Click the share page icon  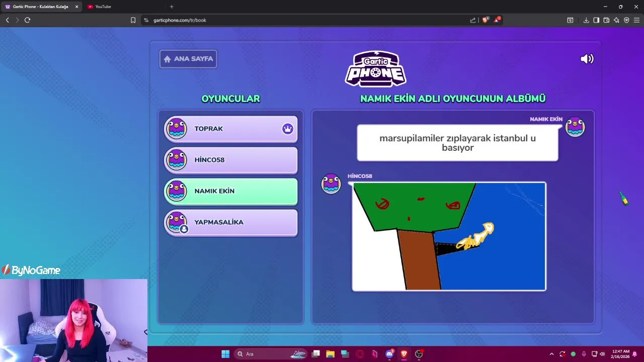coord(473,20)
